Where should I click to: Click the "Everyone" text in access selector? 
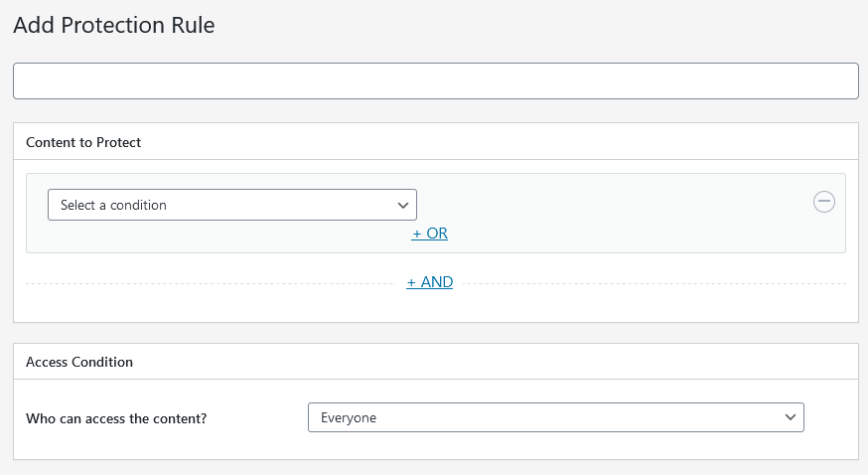click(349, 417)
